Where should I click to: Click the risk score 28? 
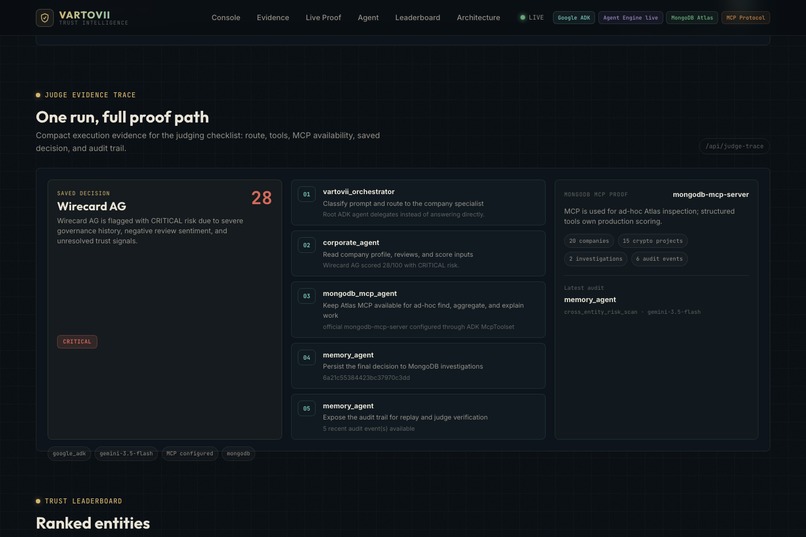point(262,198)
